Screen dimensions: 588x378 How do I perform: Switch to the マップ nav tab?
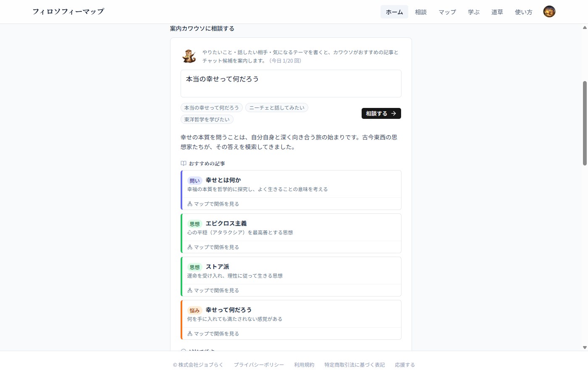click(x=447, y=12)
